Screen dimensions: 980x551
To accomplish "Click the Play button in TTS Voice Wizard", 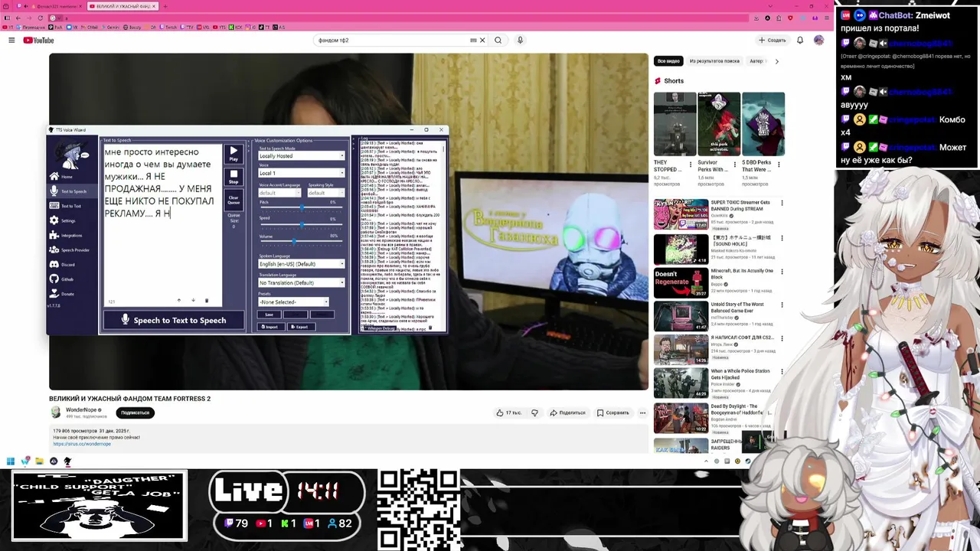I will tap(234, 154).
